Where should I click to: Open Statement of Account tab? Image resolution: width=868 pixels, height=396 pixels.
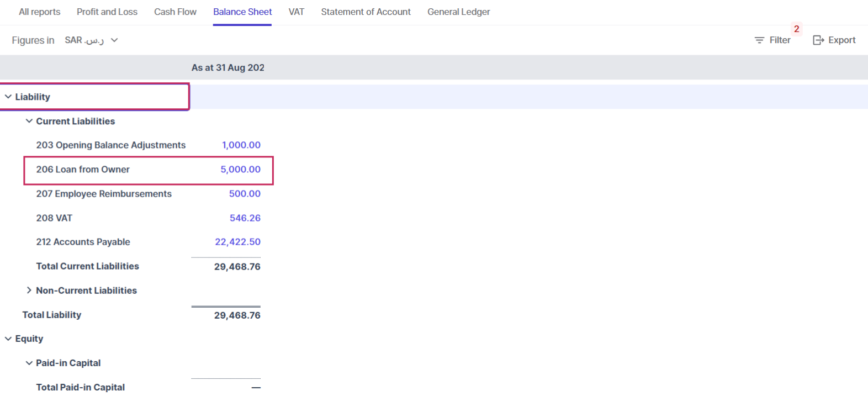pyautogui.click(x=366, y=12)
